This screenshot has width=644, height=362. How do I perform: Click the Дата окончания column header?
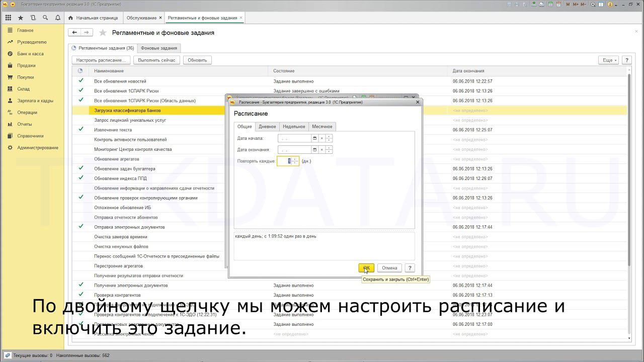537,71
